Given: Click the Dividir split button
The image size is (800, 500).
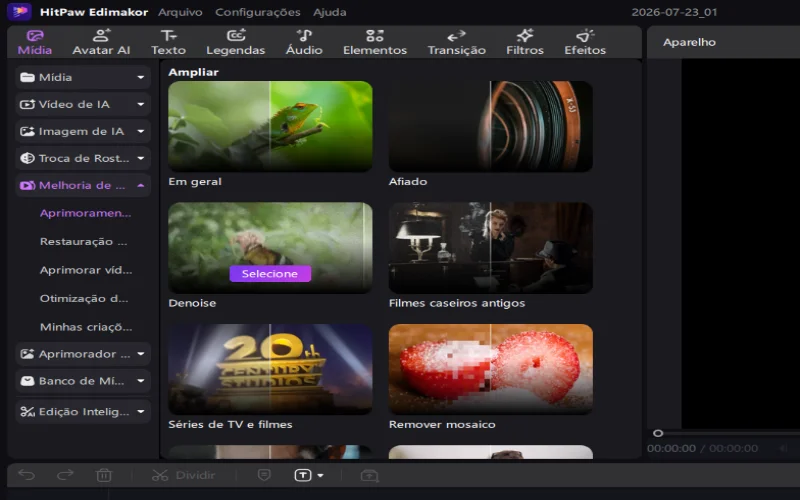Looking at the screenshot, I should (x=184, y=475).
